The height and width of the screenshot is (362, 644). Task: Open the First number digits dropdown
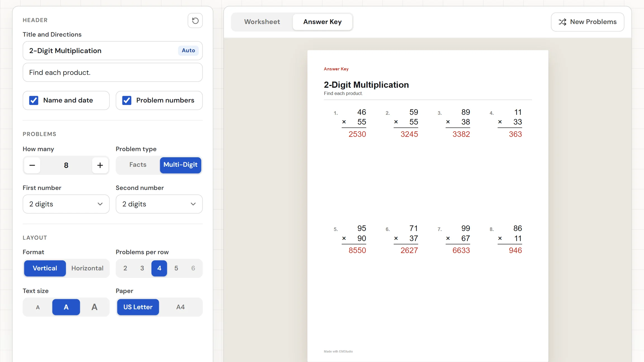[66, 204]
